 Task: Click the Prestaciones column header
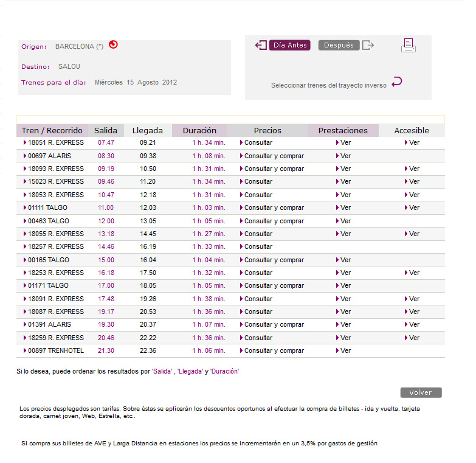pyautogui.click(x=343, y=131)
